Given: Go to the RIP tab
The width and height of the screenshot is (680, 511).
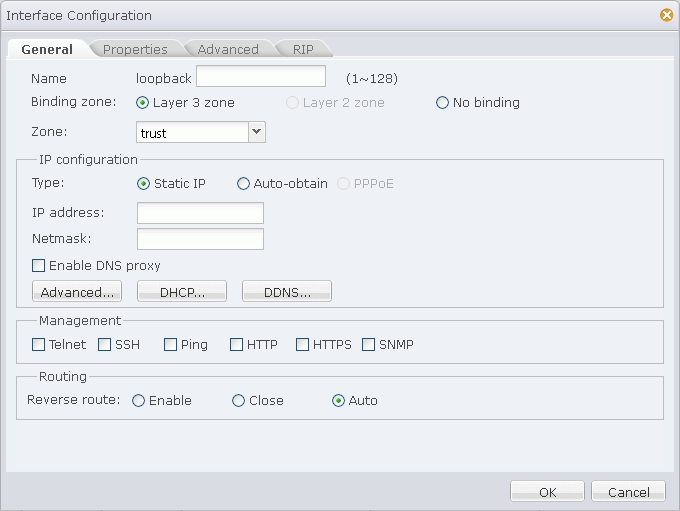Looking at the screenshot, I should coord(303,49).
